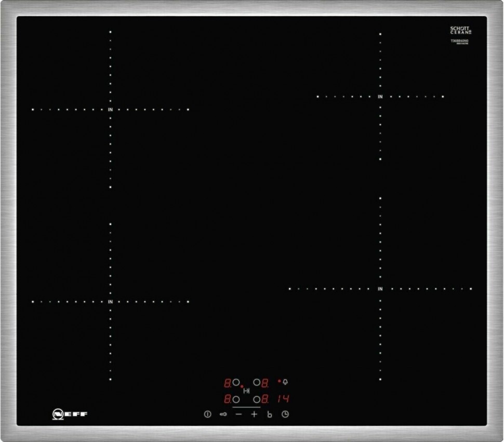Click the front left zone heat level display
The image size is (504, 442).
coord(228,399)
